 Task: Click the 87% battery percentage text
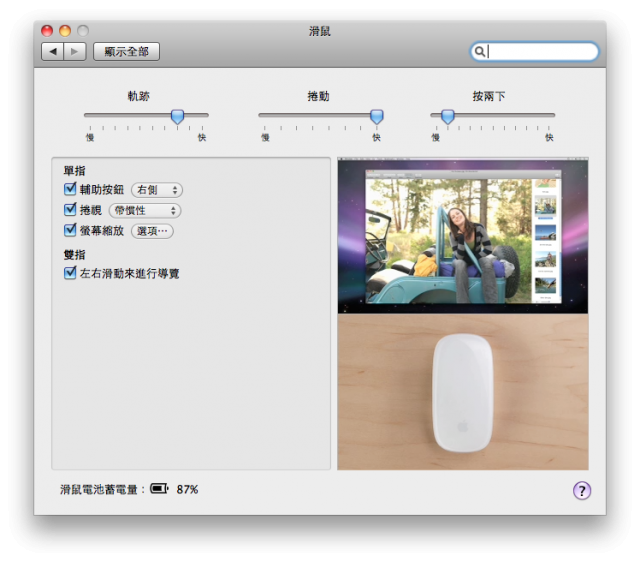pos(187,489)
